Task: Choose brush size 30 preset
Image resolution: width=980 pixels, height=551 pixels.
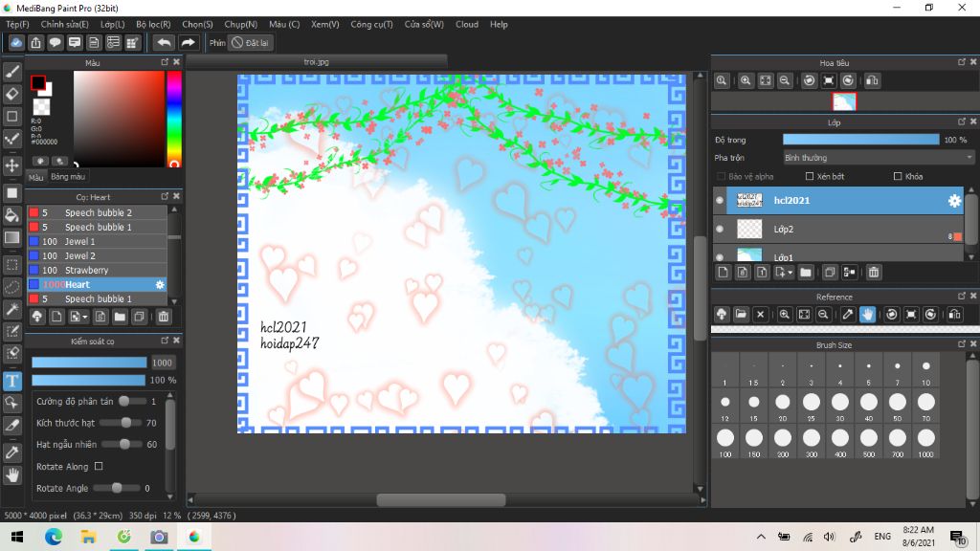Action: pos(840,406)
